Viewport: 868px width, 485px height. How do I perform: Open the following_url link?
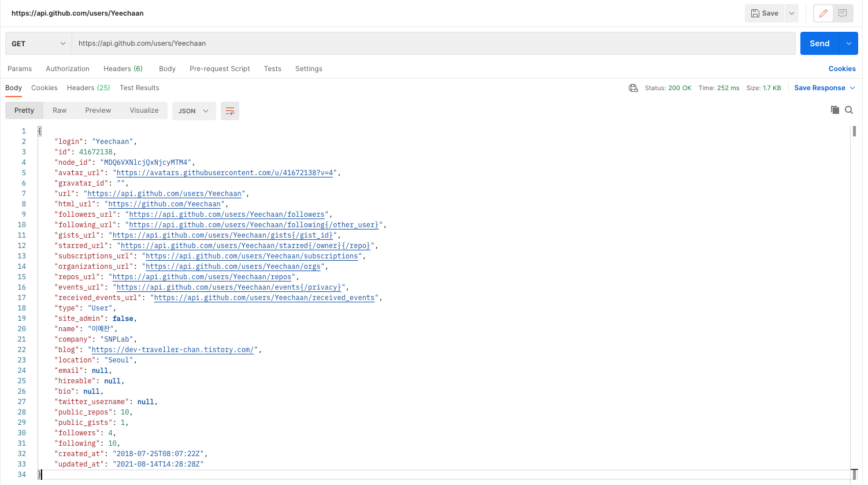tap(254, 225)
